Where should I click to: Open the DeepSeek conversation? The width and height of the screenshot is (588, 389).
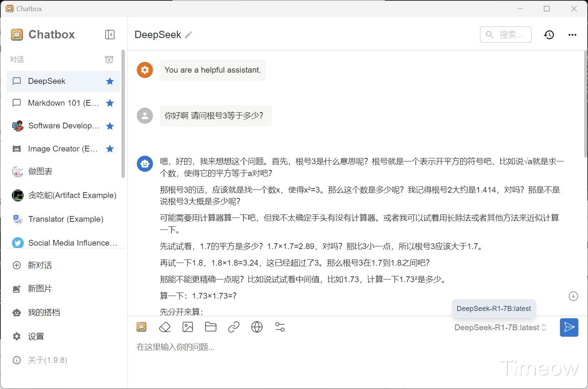click(x=63, y=81)
